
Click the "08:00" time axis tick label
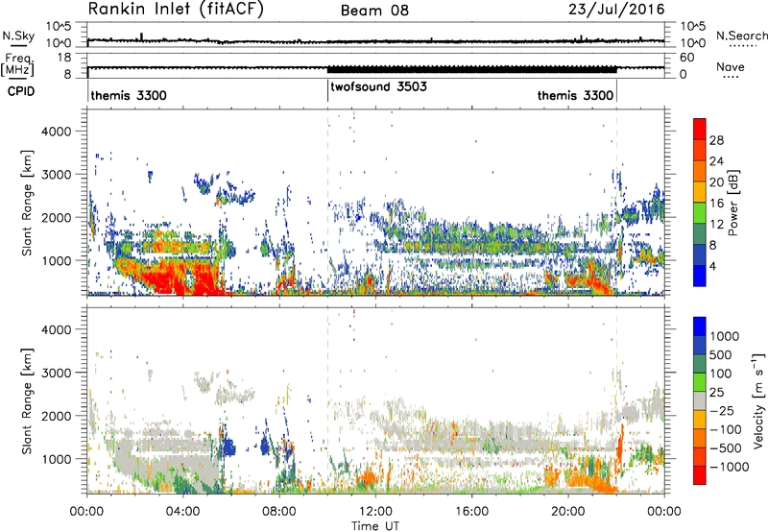coord(279,512)
